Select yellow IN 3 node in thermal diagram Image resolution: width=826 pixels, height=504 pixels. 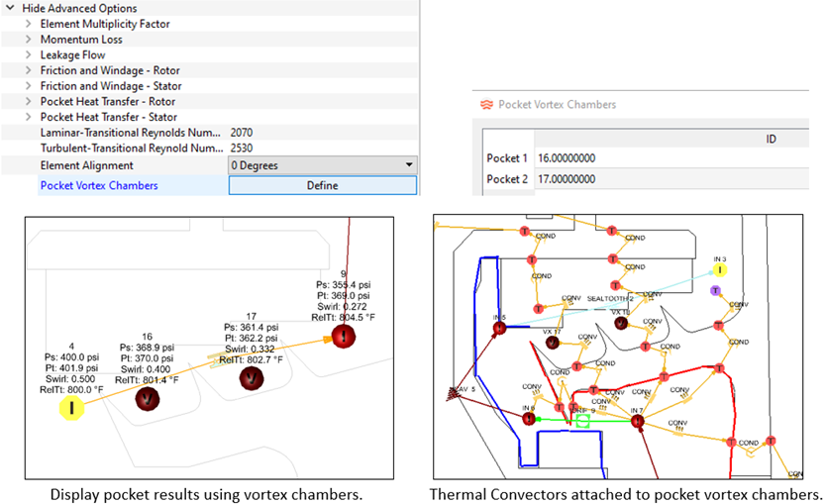point(720,268)
